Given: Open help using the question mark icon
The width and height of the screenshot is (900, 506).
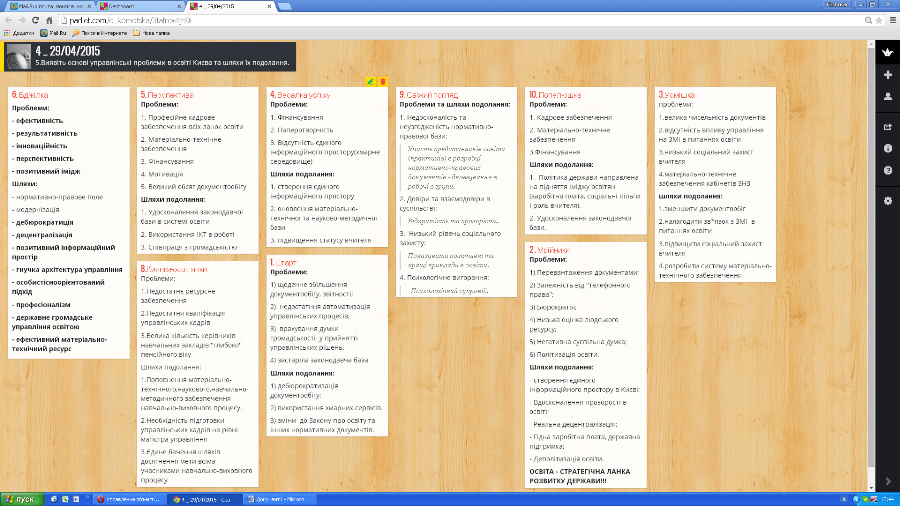Looking at the screenshot, I should [x=887, y=171].
